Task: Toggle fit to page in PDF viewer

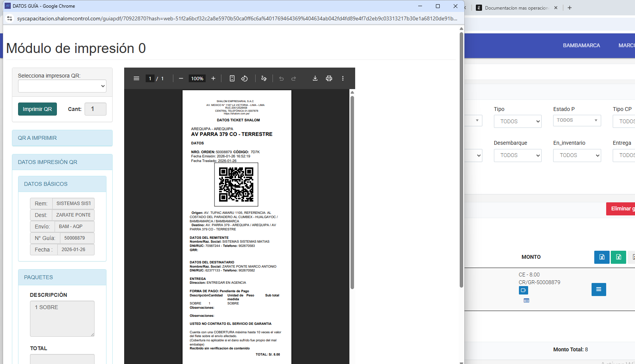Action: (232, 78)
